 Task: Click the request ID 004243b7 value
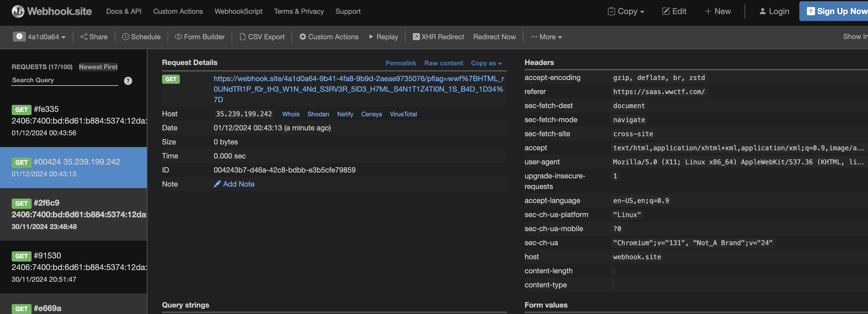coord(284,170)
